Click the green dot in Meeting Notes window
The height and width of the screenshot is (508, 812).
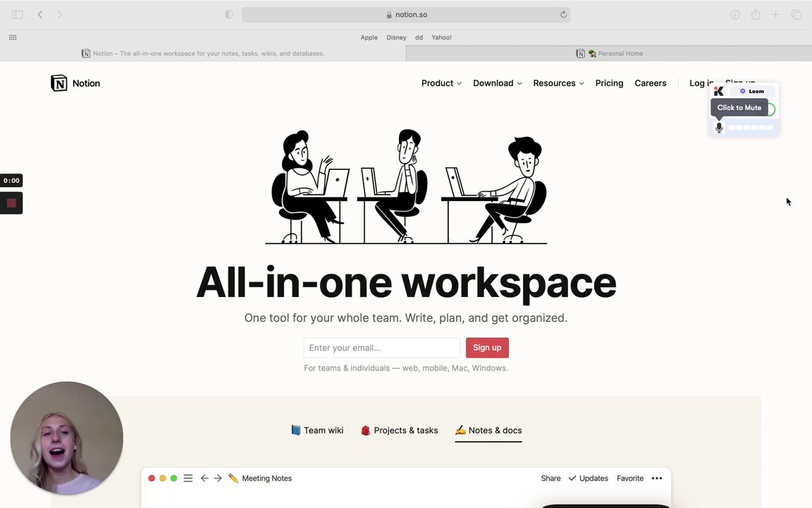[x=174, y=478]
